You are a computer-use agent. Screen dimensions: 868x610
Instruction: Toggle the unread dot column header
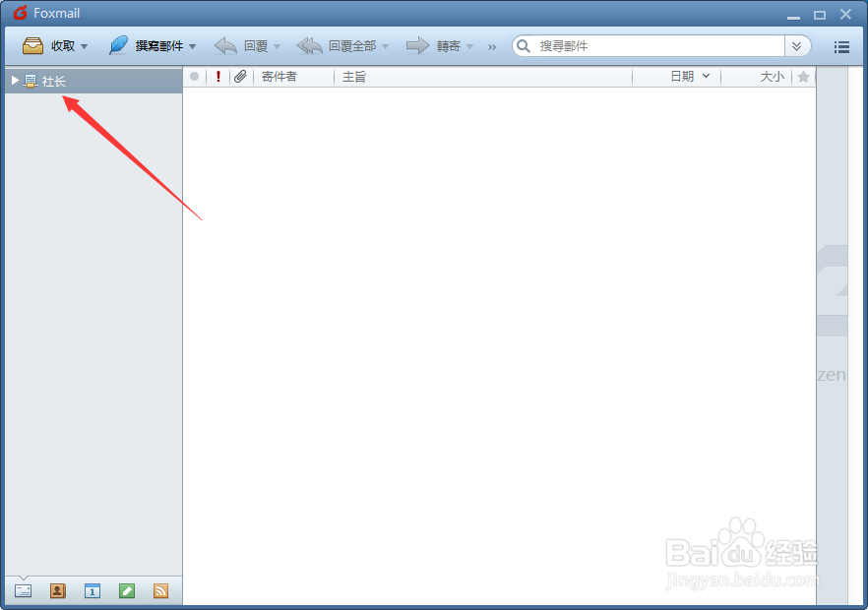[194, 76]
